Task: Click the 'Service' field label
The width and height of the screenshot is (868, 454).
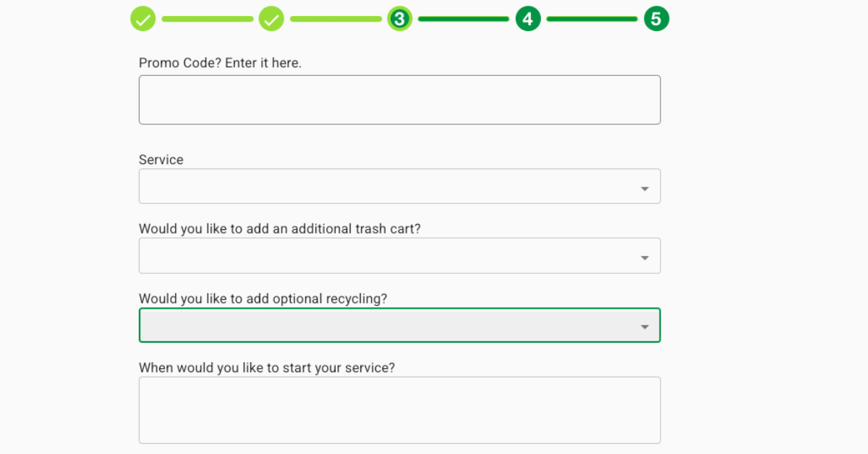Action: point(161,160)
